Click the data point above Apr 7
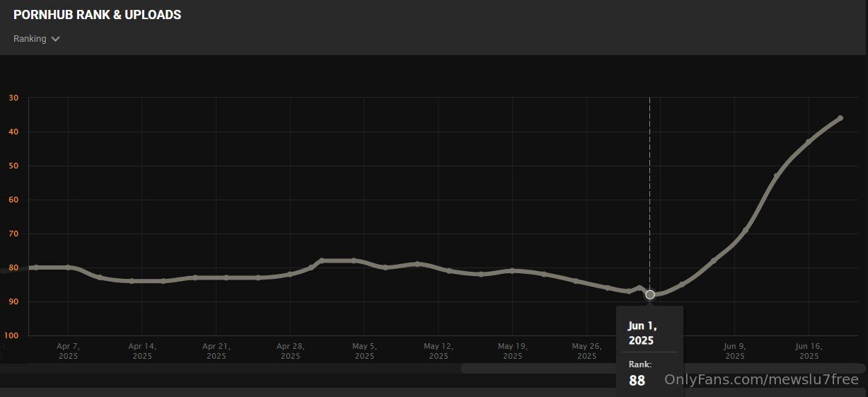This screenshot has height=397, width=868. [68, 267]
